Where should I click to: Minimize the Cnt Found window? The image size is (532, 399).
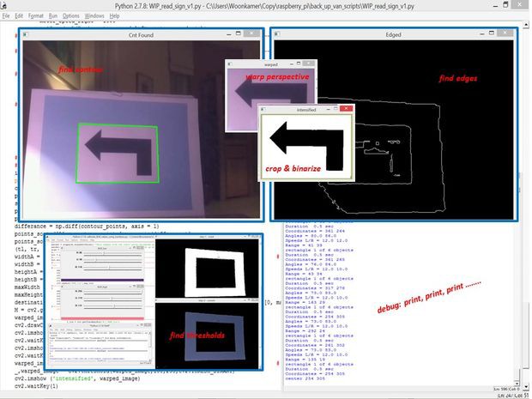click(229, 34)
